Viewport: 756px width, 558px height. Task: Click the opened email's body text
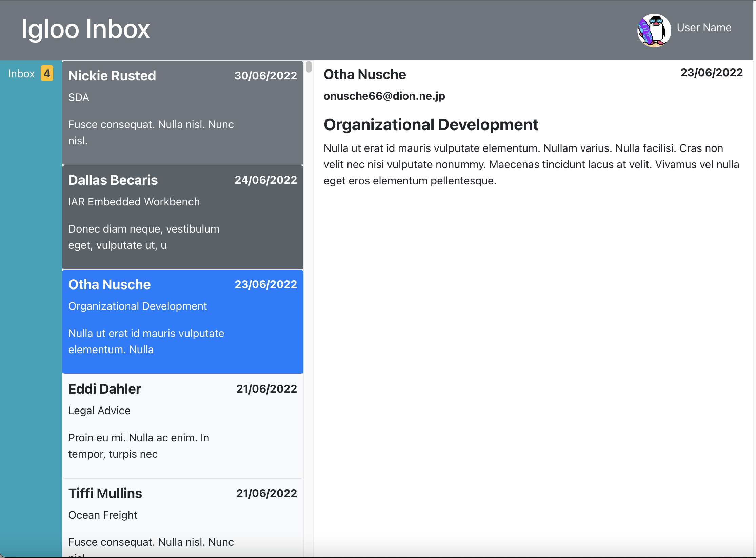(x=531, y=164)
